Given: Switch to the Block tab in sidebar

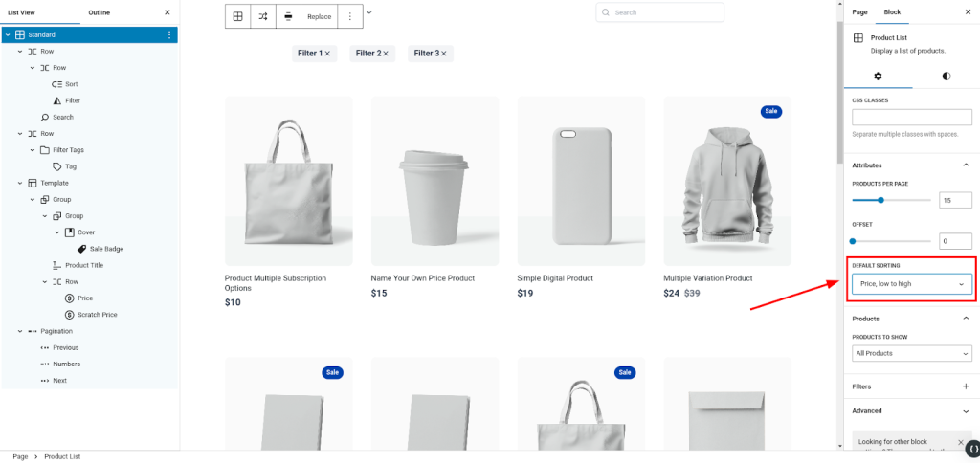Looking at the screenshot, I should (x=893, y=11).
